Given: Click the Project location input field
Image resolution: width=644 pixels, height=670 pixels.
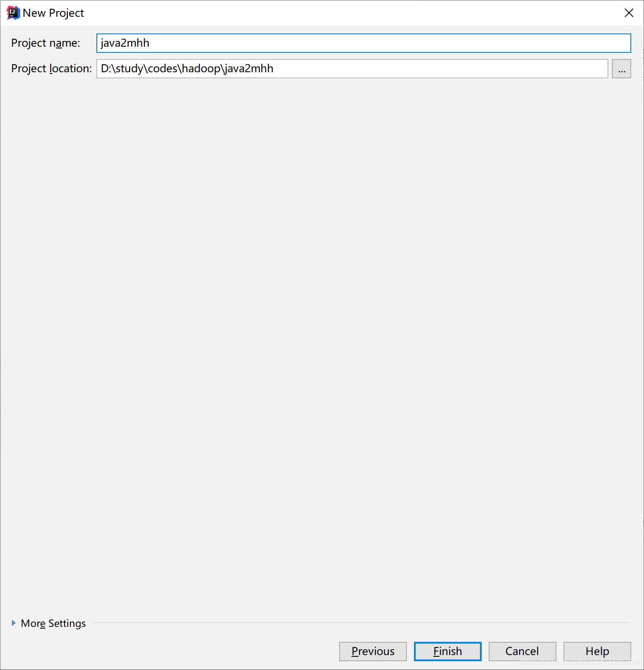Looking at the screenshot, I should point(352,69).
